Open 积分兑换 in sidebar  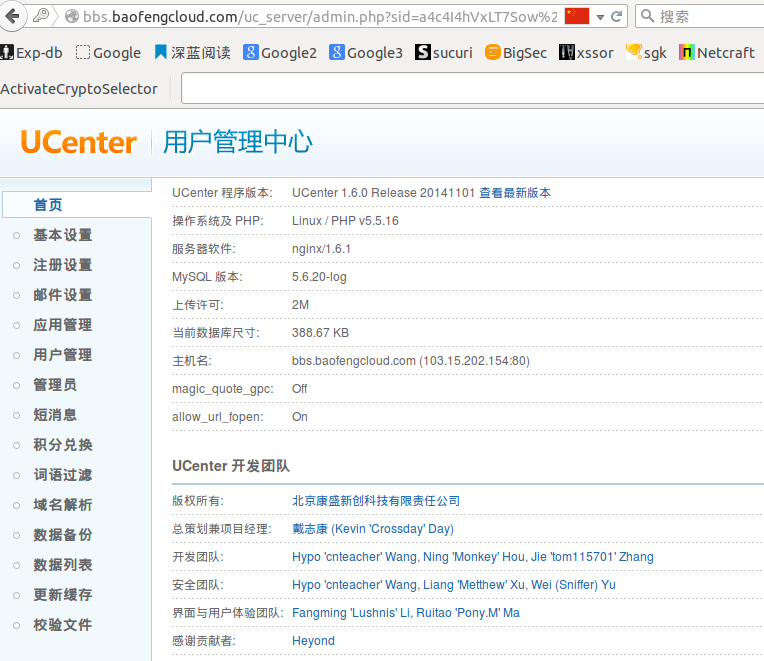click(62, 445)
